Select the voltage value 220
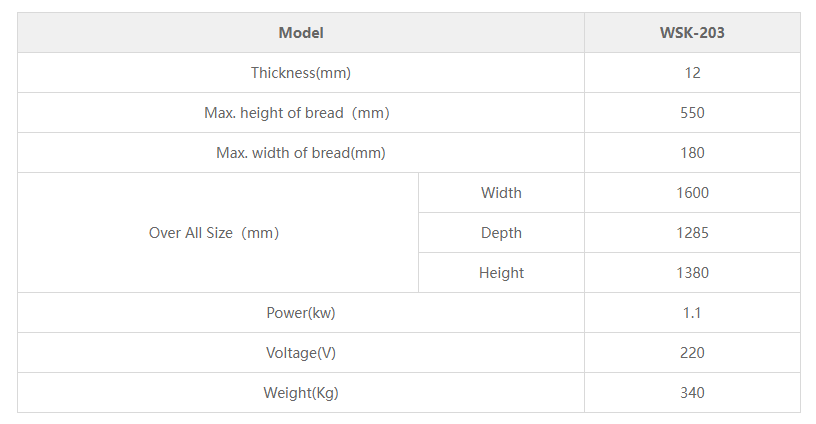816x424 pixels. click(x=692, y=353)
